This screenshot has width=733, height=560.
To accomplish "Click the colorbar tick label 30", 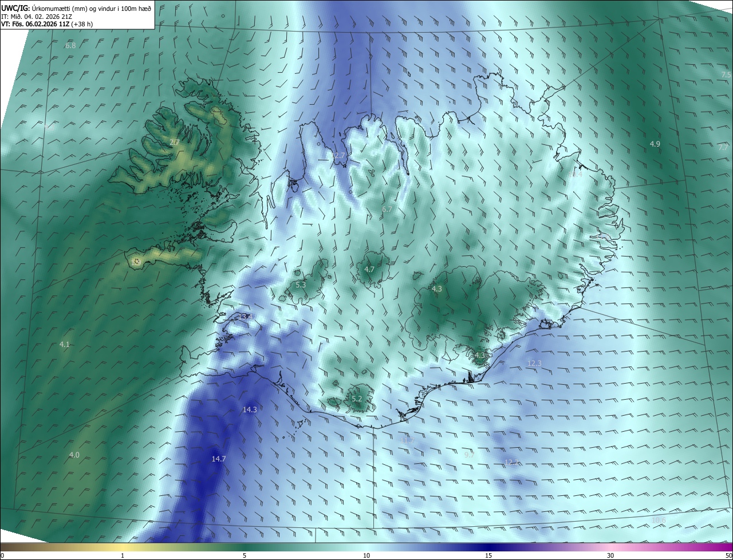I will point(610,555).
